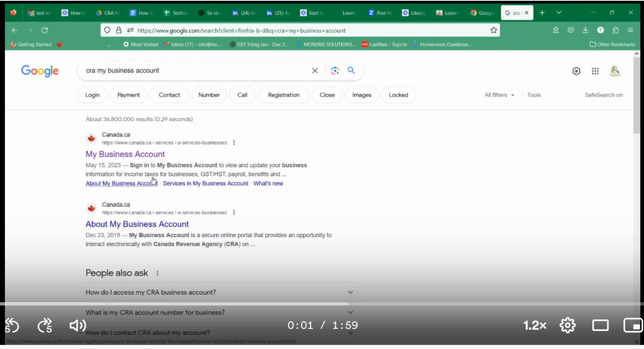The height and width of the screenshot is (349, 644).
Task: Expand 'How do I access my CRA business account?'
Action: 220,292
